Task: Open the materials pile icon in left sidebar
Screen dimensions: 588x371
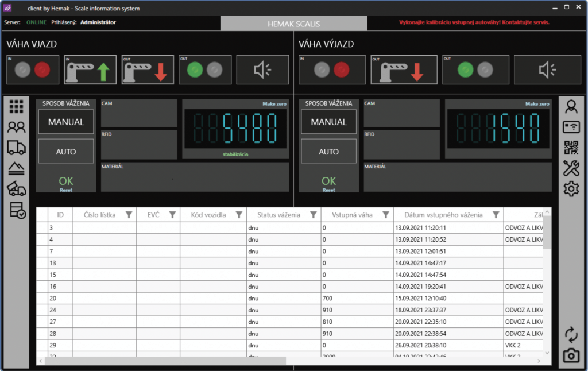Action: (16, 168)
